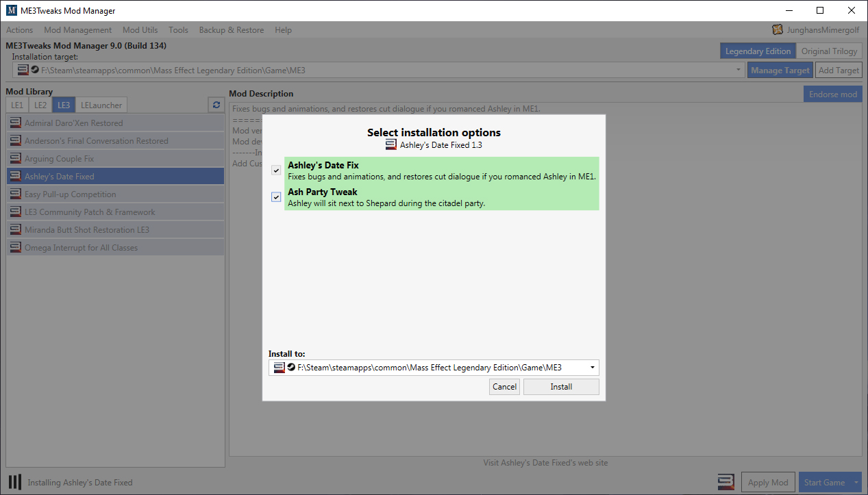
Task: Visit Ashley's Date Fixed's web site link
Action: [545, 463]
